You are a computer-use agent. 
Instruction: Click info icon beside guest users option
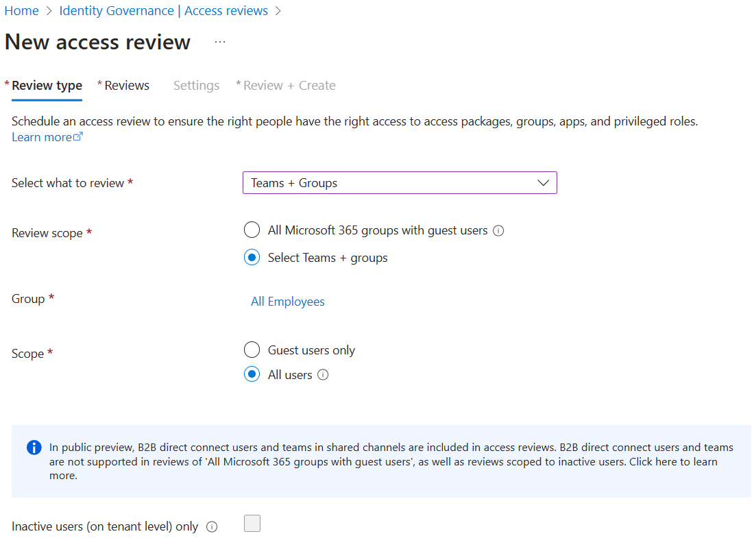click(499, 231)
